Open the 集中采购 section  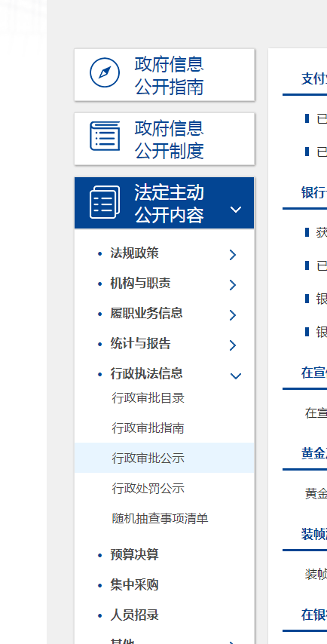tap(134, 584)
